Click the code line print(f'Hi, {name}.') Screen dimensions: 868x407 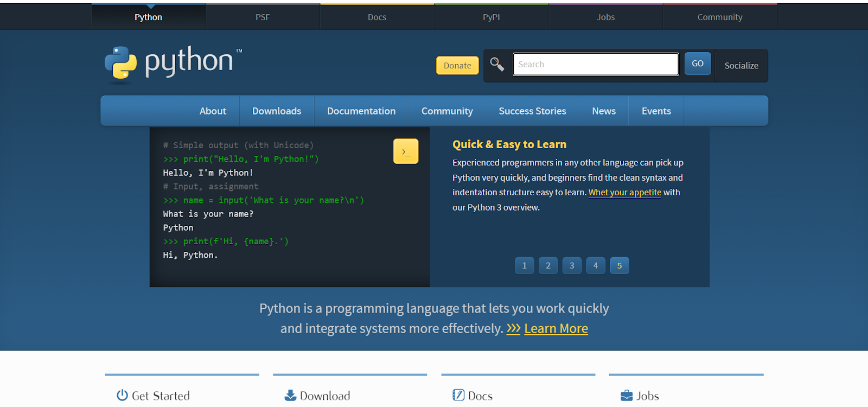(226, 241)
